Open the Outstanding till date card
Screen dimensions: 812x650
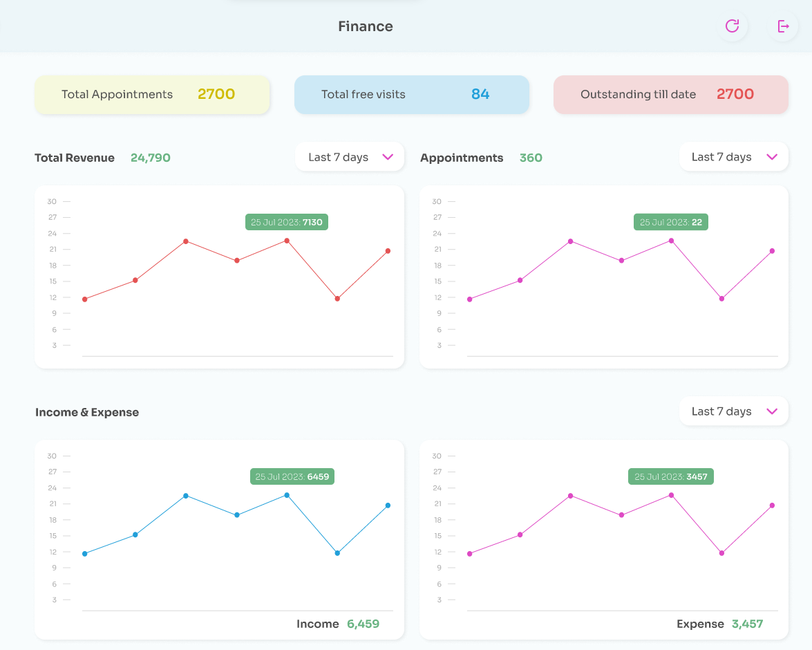pyautogui.click(x=670, y=95)
